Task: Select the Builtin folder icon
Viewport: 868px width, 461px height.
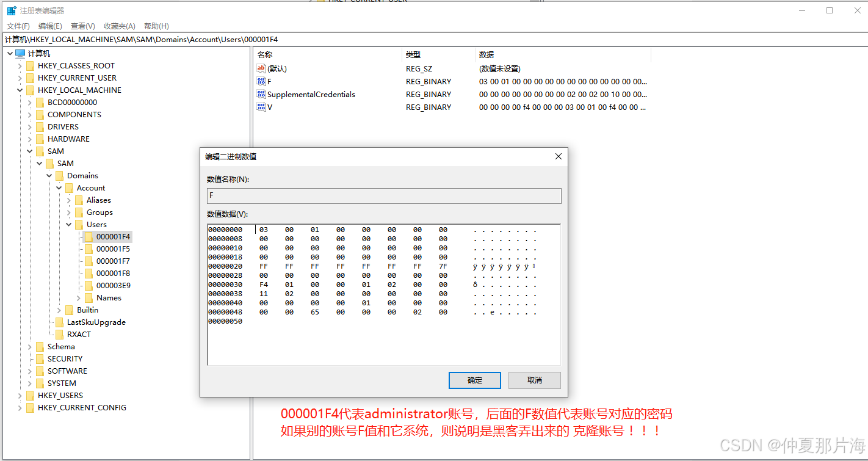Action: (69, 310)
